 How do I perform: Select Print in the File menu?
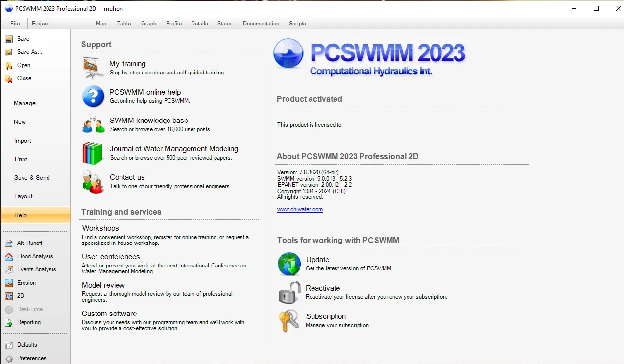35,159
